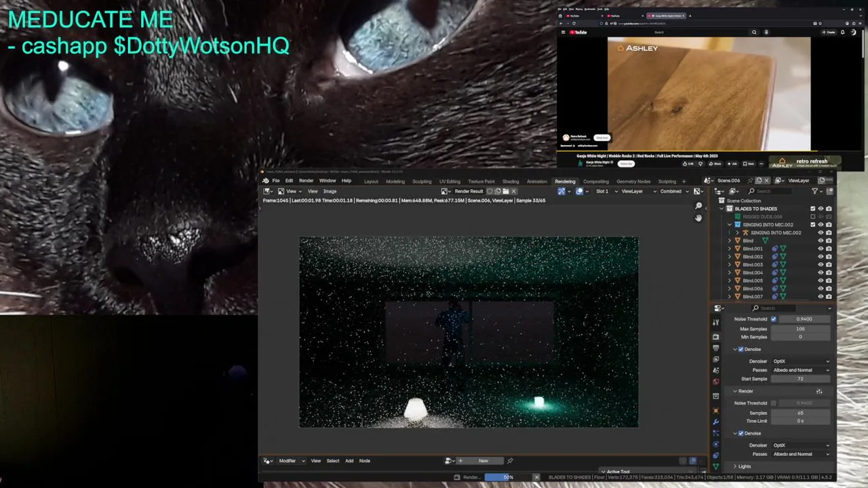Screen dimensions: 868x488
Task: Click the pan hand gizmo in render view
Action: click(698, 218)
